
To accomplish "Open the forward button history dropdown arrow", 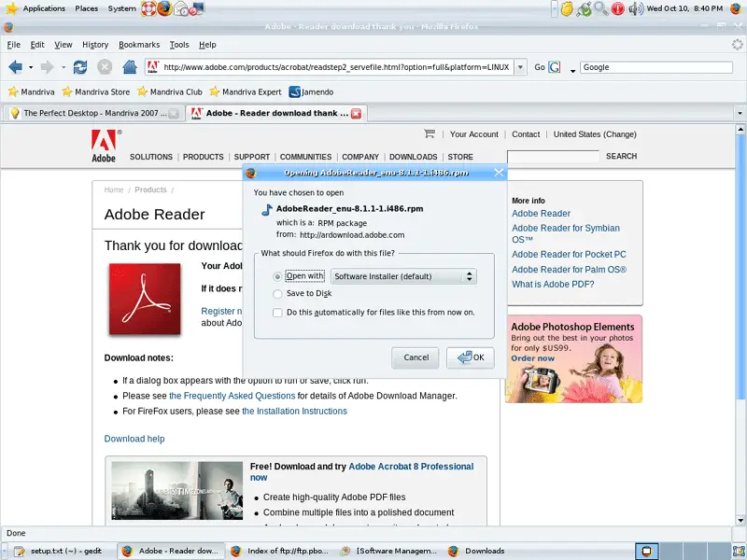I will click(63, 67).
